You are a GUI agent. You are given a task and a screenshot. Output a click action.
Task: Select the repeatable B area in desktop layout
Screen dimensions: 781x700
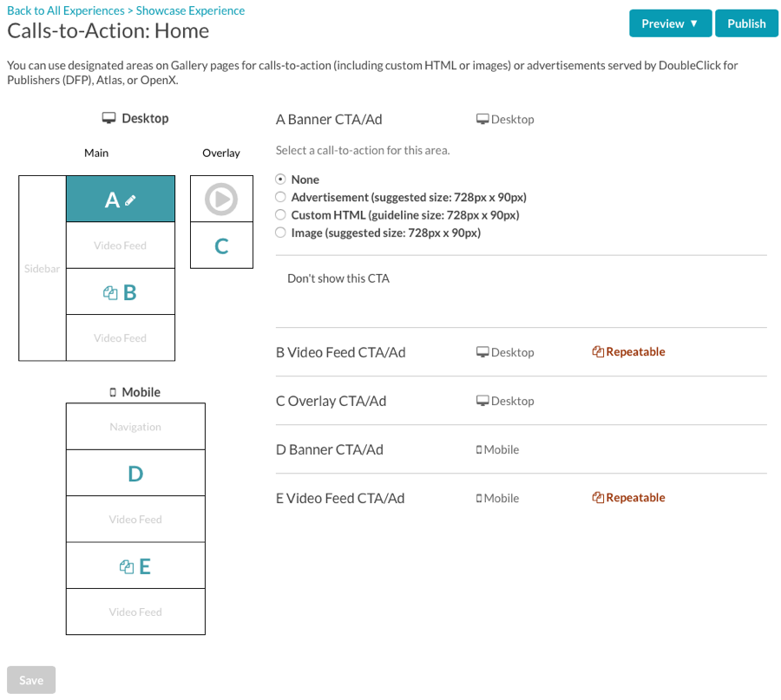coord(121,292)
